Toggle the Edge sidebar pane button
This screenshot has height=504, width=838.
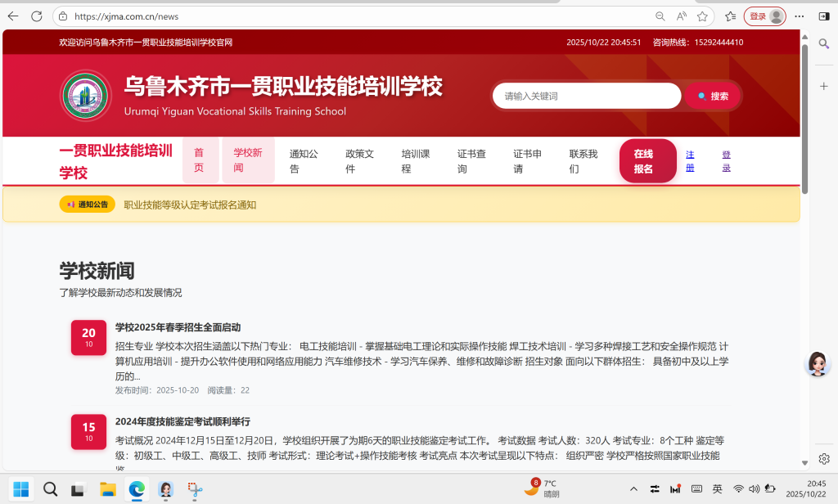(x=823, y=16)
